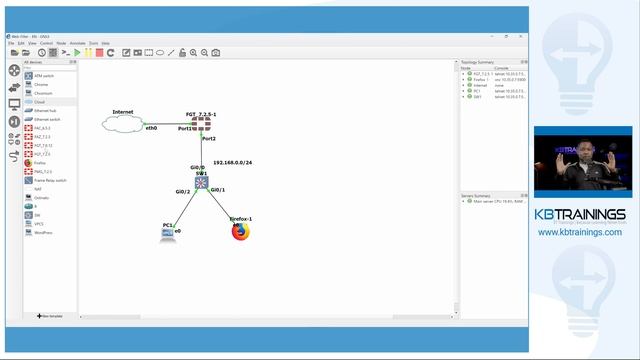Browse end devices monitor icon
This screenshot has width=640, height=360.
click(14, 104)
